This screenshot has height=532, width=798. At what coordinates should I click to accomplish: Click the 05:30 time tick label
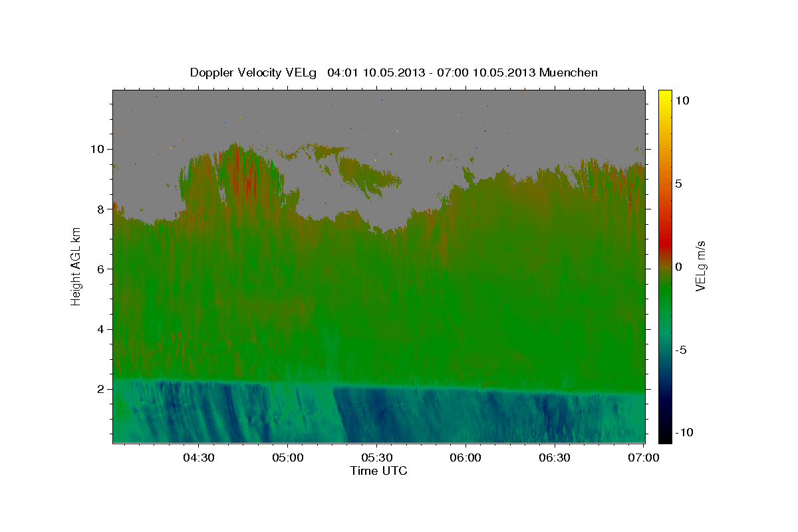click(x=376, y=458)
